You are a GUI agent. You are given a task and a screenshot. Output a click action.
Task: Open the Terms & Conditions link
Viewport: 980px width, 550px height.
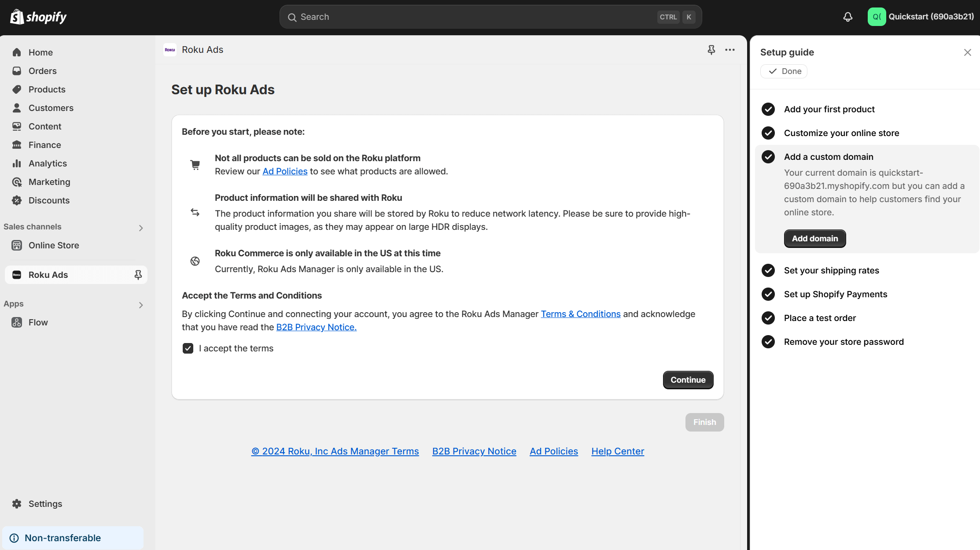(580, 314)
